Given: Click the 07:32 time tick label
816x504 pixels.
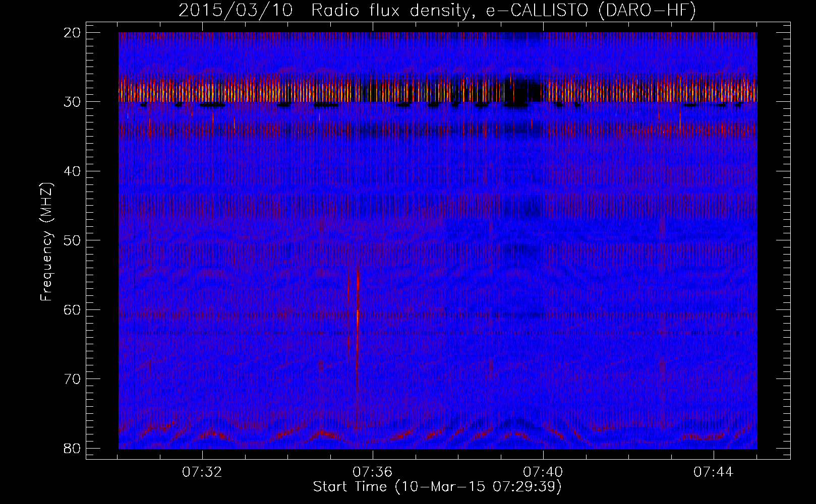Looking at the screenshot, I should pyautogui.click(x=202, y=472).
